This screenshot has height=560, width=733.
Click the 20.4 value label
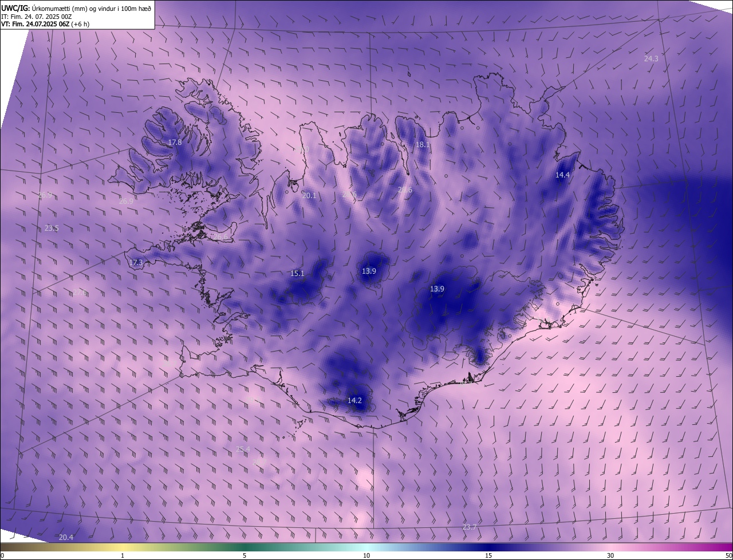[66, 537]
